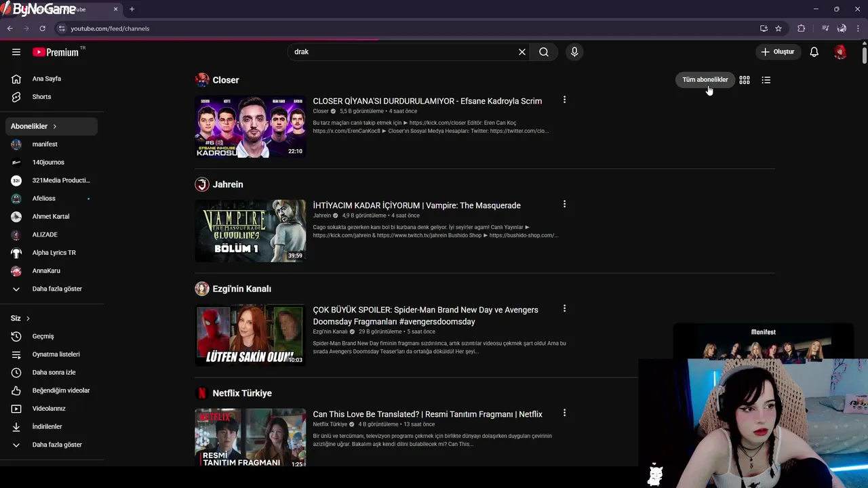Open browser three-dot menu
The image size is (868, 488).
[x=858, y=28]
